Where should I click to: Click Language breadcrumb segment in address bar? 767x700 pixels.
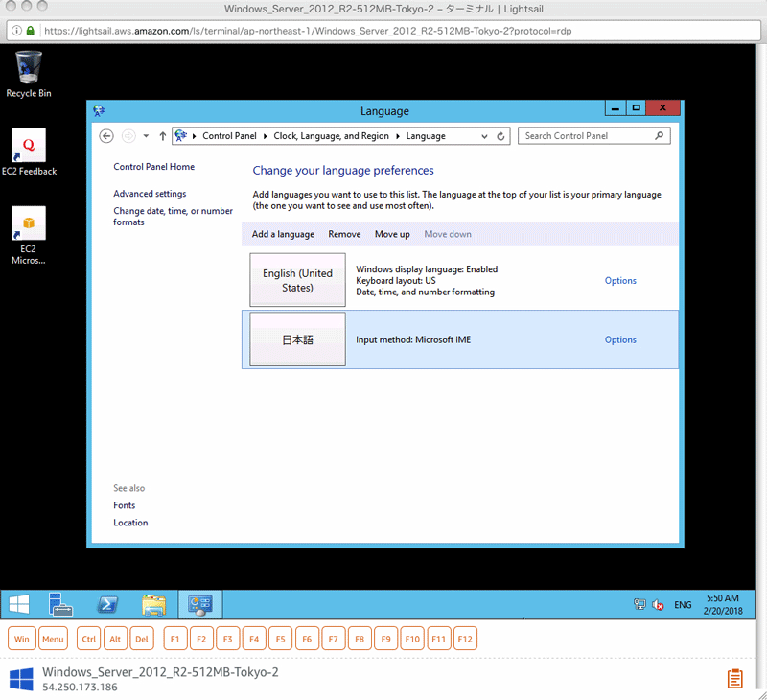tap(426, 136)
